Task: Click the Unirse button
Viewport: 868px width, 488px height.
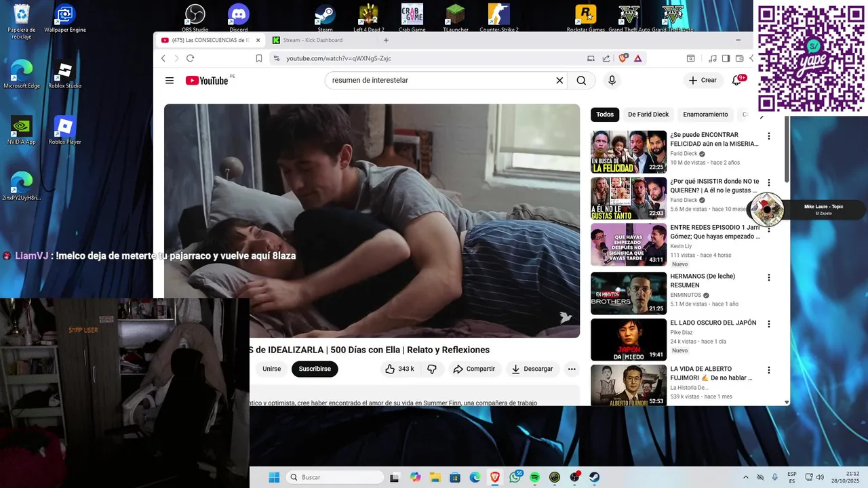Action: coord(271,369)
